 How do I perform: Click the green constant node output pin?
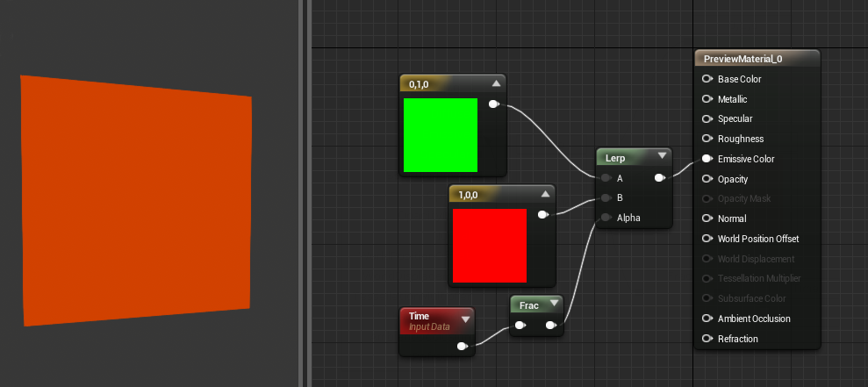pyautogui.click(x=494, y=104)
